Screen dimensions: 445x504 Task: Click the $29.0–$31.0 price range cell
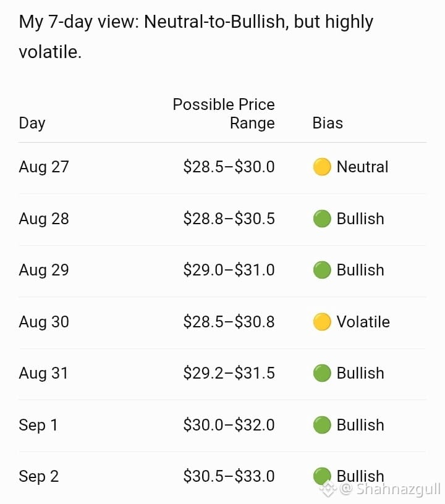[x=229, y=270]
